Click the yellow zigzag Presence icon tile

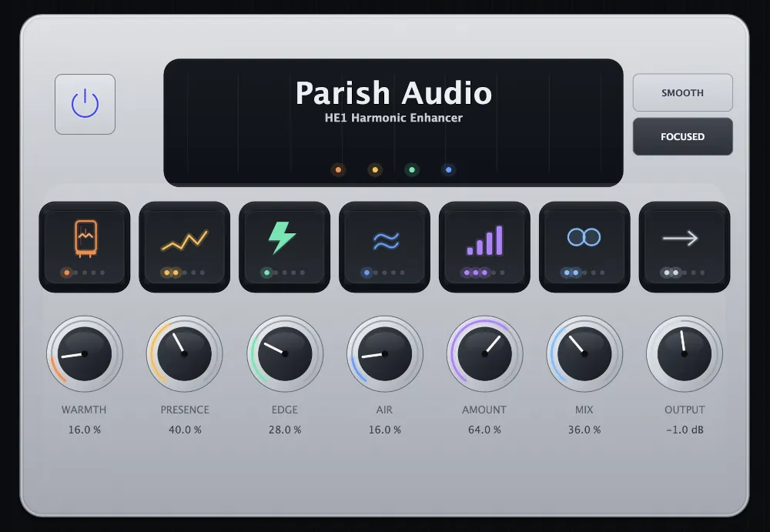[185, 246]
